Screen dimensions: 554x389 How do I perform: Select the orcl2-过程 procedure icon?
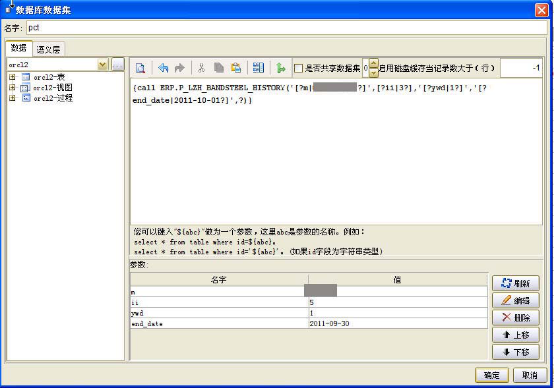(x=26, y=98)
